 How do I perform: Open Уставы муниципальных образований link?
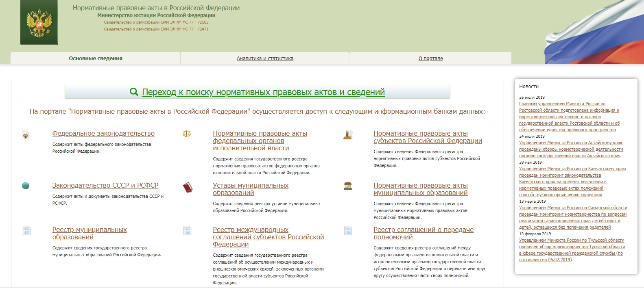click(x=251, y=189)
